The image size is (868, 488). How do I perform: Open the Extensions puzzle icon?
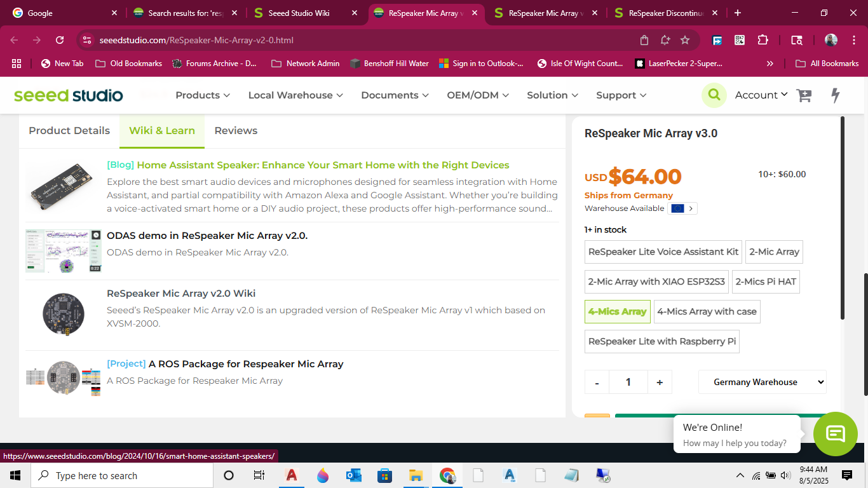click(x=763, y=40)
